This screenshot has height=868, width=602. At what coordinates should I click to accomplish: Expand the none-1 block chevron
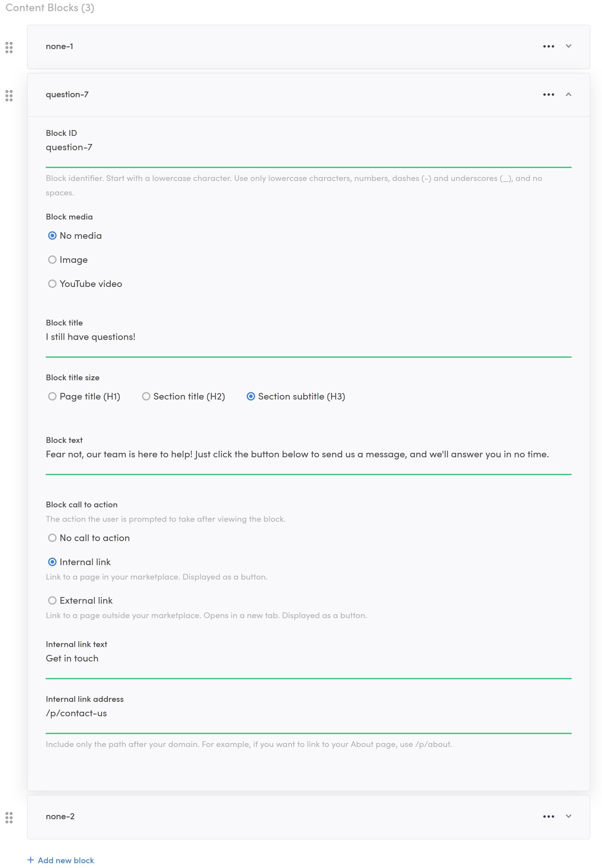pos(568,46)
